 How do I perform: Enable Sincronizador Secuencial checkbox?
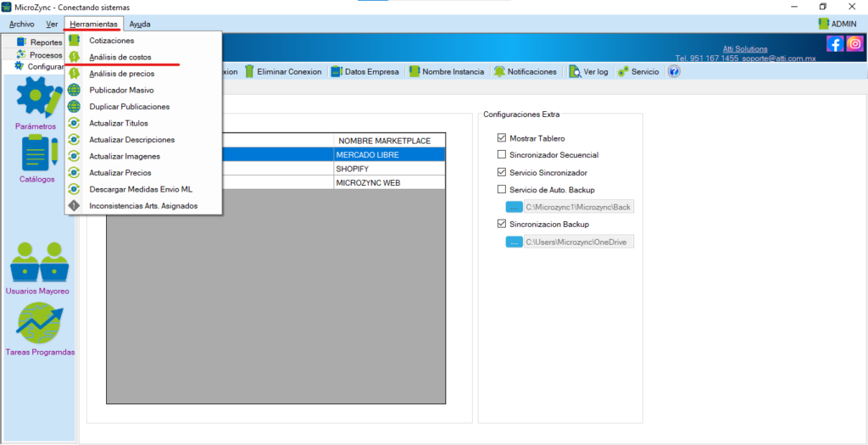[502, 154]
